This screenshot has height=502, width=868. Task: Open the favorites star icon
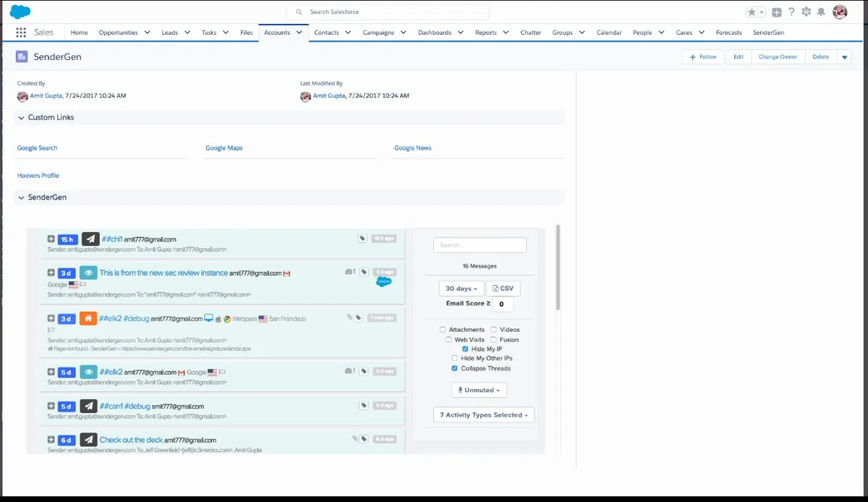pyautogui.click(x=752, y=12)
